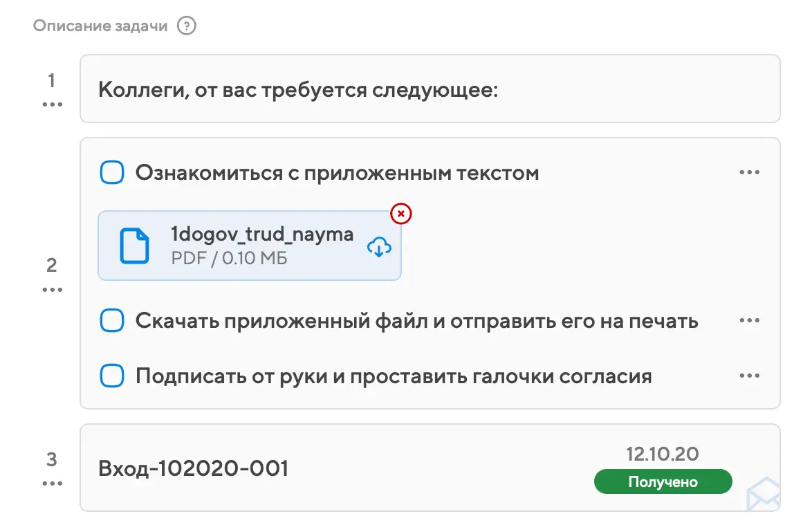812x525 pixels.
Task: Click the blue document icon of the attachment
Action: coord(135,246)
